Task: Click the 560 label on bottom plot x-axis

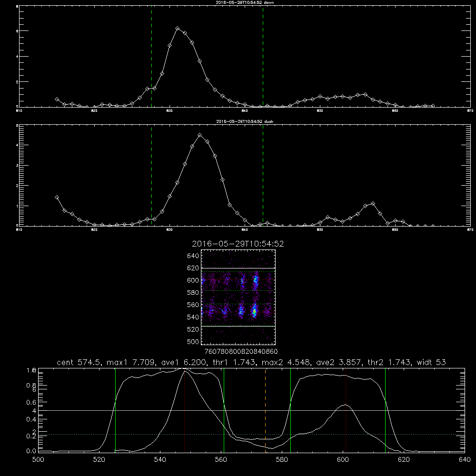Action: pyautogui.click(x=221, y=460)
